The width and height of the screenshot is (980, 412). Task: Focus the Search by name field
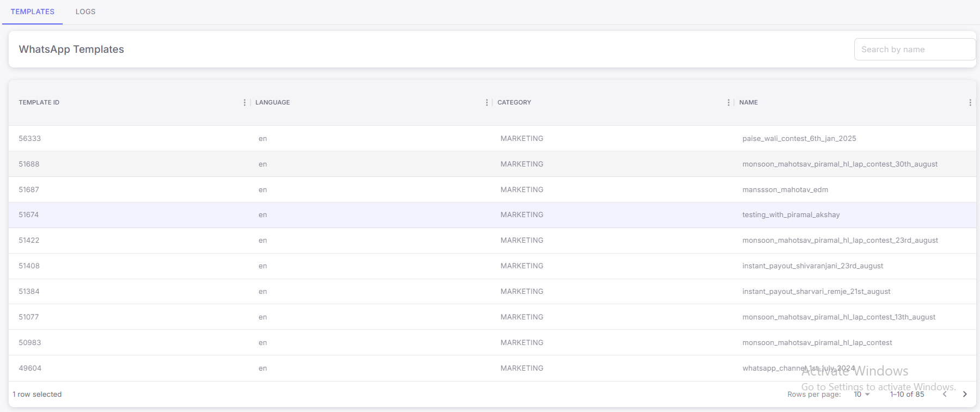[914, 50]
